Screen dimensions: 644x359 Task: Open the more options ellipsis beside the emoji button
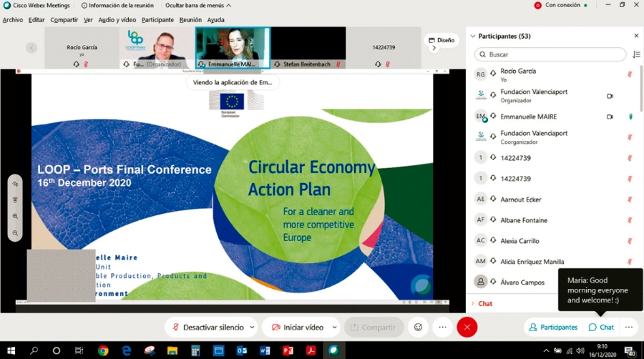(442, 327)
